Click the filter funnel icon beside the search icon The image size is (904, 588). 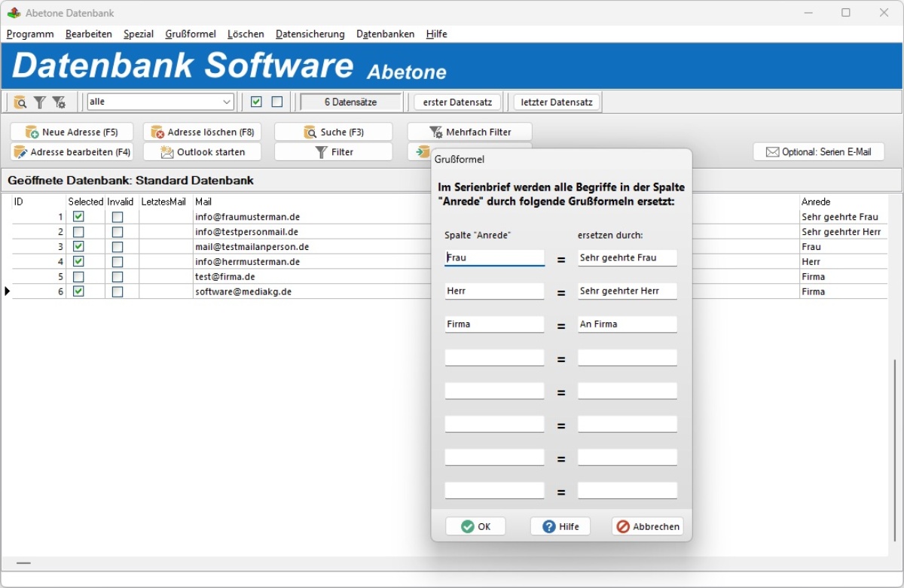tap(39, 102)
